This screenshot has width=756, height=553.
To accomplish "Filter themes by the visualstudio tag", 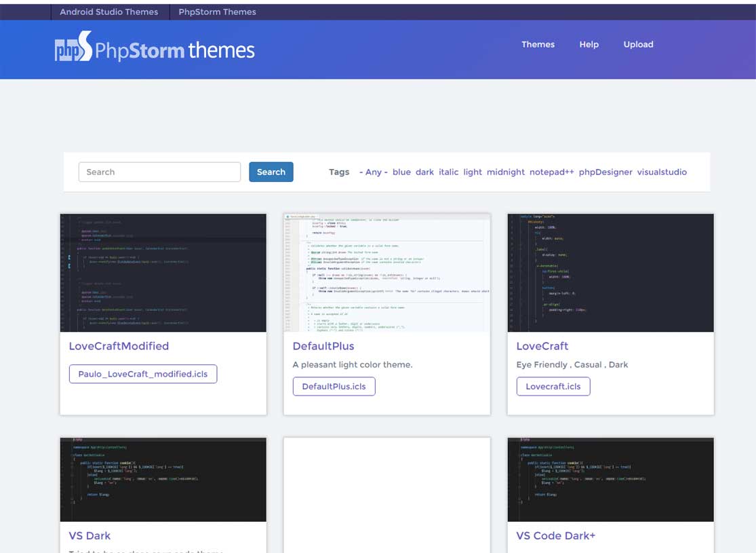I will [662, 172].
